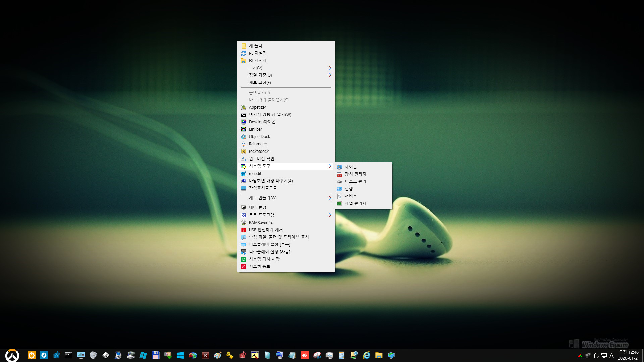Click 디스플레이 설정 [수동]
The width and height of the screenshot is (644, 362).
point(286,245)
